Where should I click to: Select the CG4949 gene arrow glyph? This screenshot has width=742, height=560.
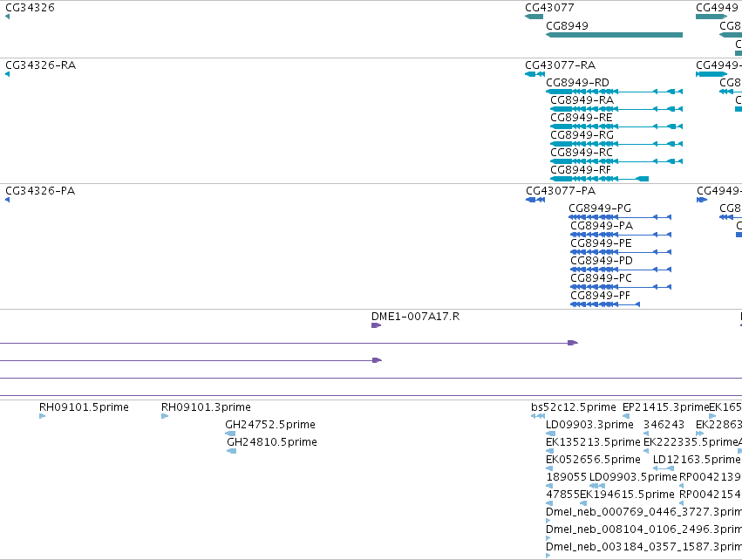[711, 17]
